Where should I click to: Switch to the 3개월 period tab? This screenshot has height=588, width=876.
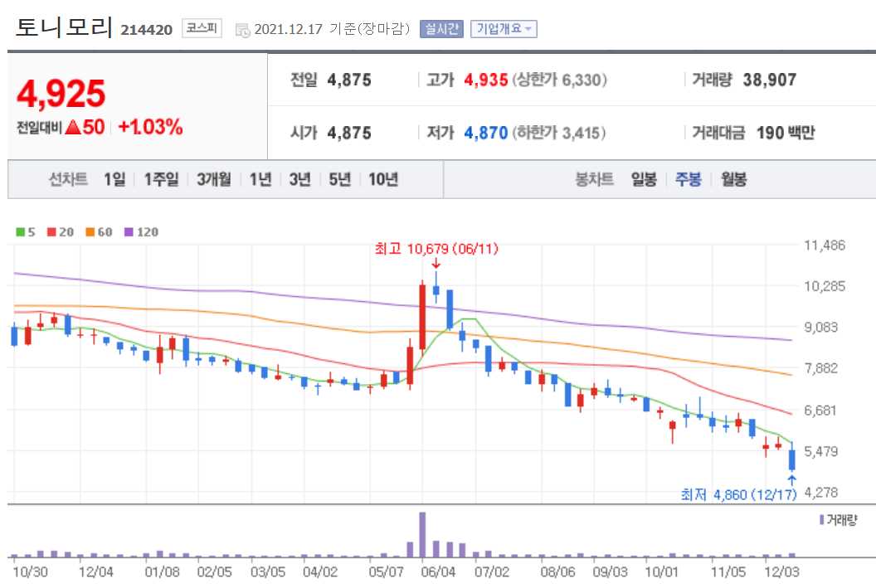click(213, 178)
